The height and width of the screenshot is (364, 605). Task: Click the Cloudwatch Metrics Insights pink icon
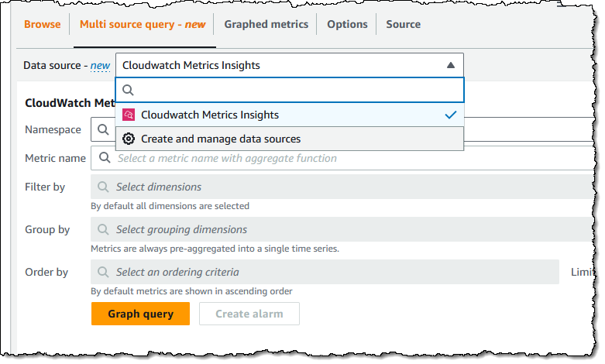pyautogui.click(x=129, y=115)
